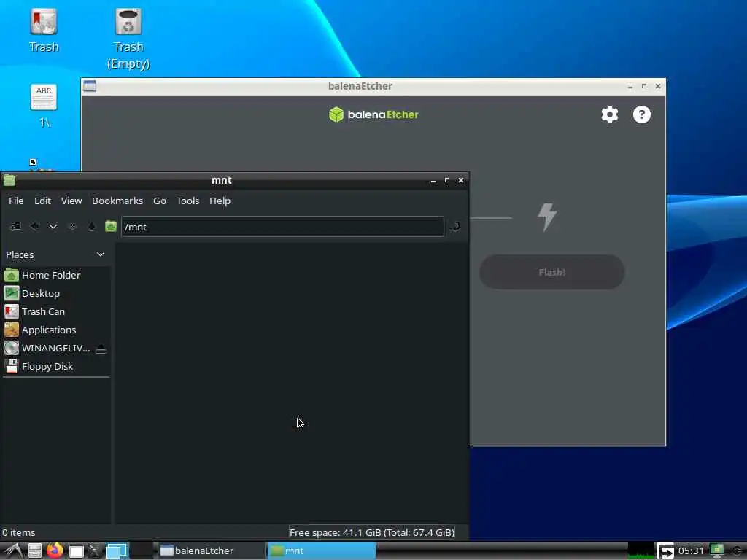Open Trash Can in Places sidebar
Screen dimensions: 747x560
(x=55, y=311)
